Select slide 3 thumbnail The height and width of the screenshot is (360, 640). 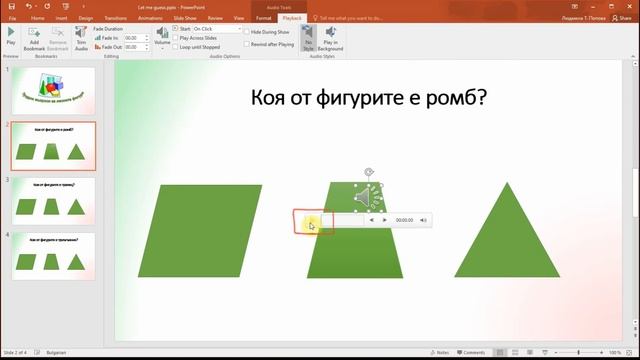point(53,201)
